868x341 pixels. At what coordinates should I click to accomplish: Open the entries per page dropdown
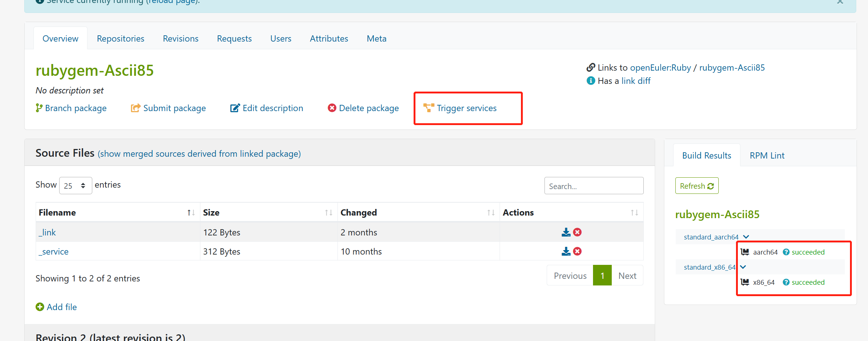click(75, 185)
